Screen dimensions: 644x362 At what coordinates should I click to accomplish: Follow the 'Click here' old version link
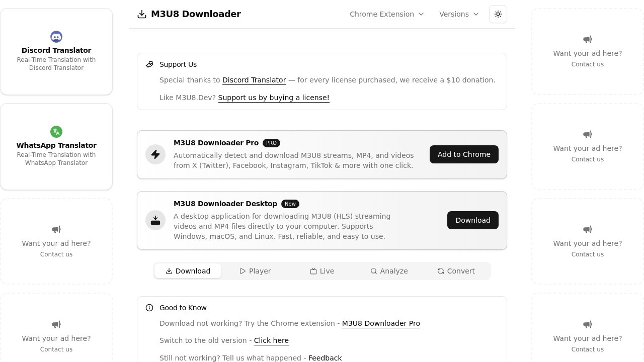271,340
